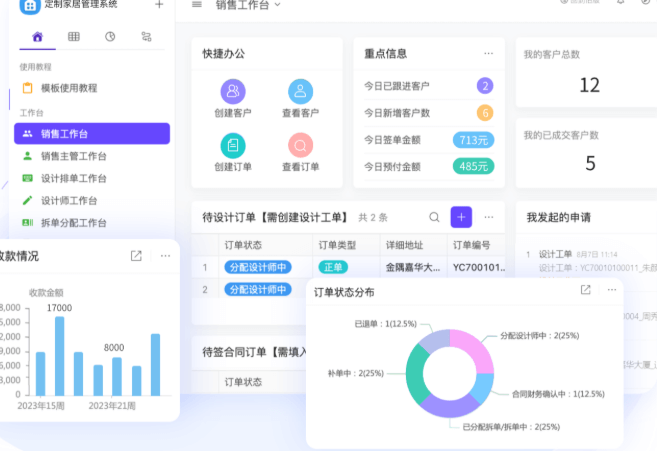Open more options for 订单状态分布 card
Image resolution: width=657 pixels, height=451 pixels.
pos(612,290)
